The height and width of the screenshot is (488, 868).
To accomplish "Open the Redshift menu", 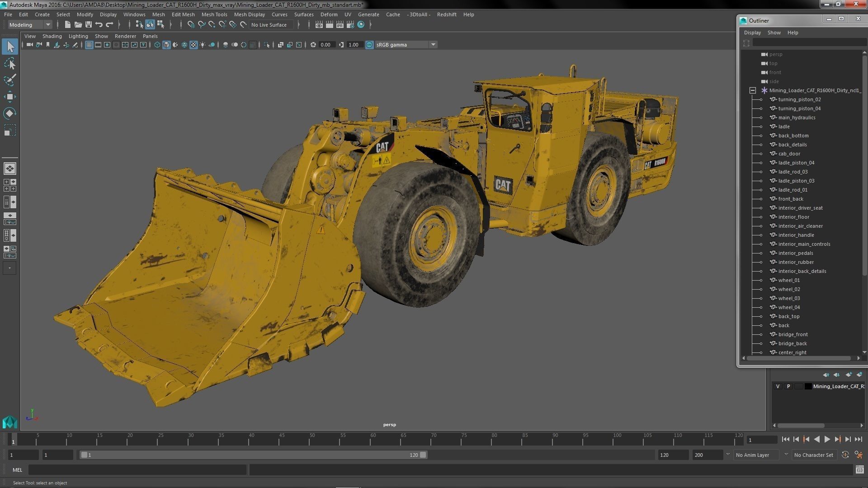I will [x=447, y=14].
